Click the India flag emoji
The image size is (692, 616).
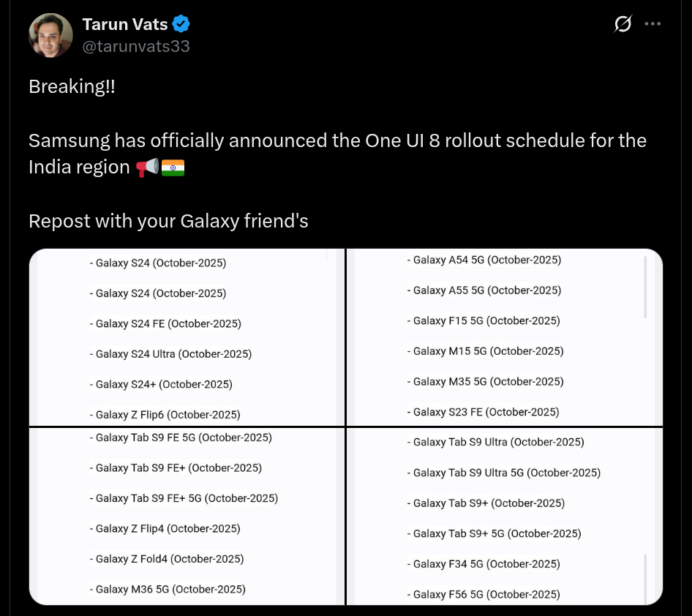pos(173,168)
